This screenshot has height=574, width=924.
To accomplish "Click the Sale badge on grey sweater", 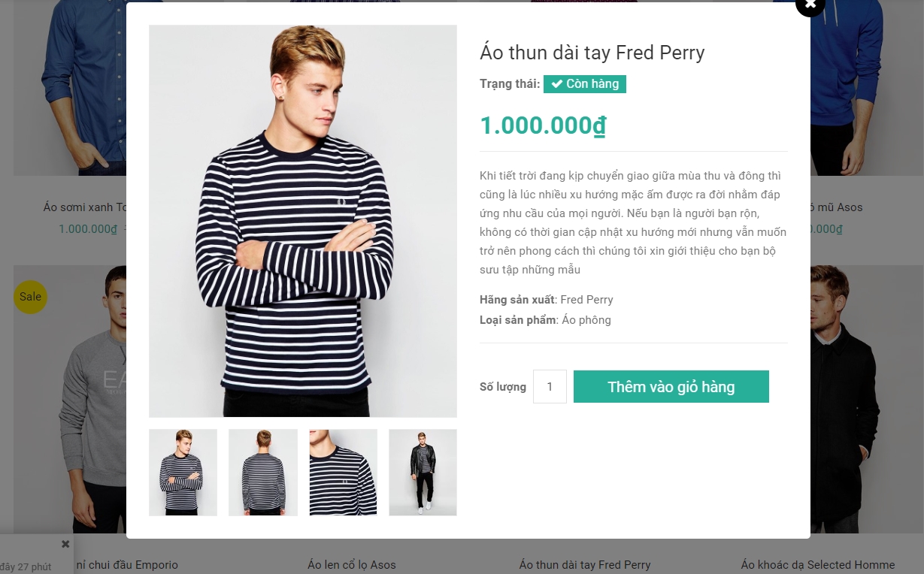I will coord(30,297).
